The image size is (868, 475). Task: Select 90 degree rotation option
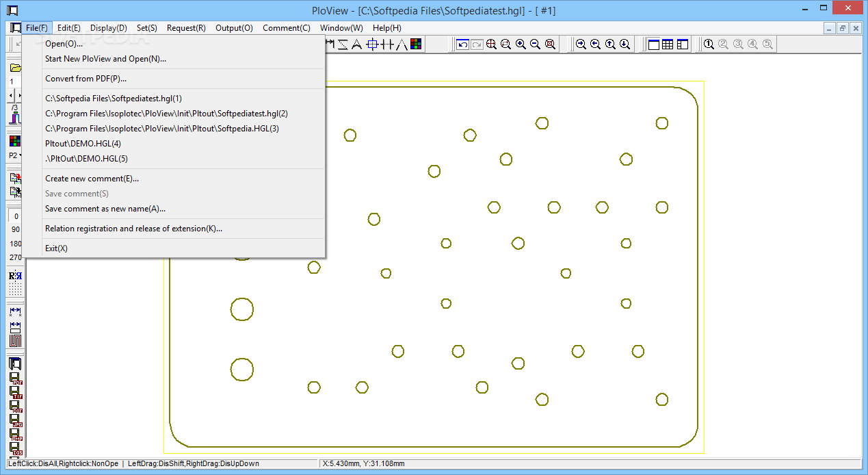pyautogui.click(x=16, y=230)
